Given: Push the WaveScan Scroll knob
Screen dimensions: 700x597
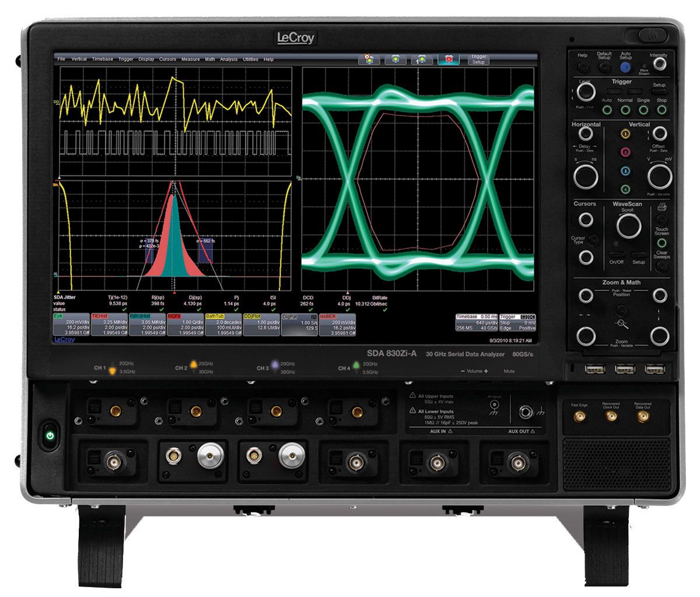Looking at the screenshot, I should click(628, 226).
